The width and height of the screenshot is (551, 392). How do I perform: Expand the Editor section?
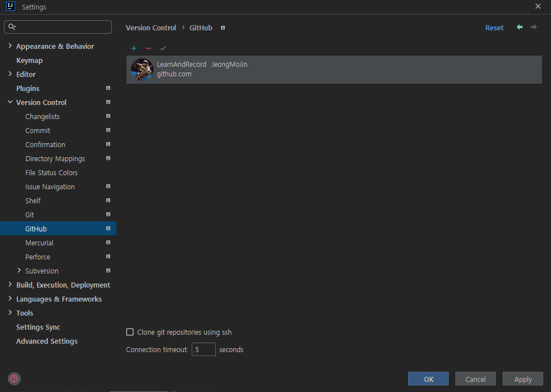click(10, 74)
